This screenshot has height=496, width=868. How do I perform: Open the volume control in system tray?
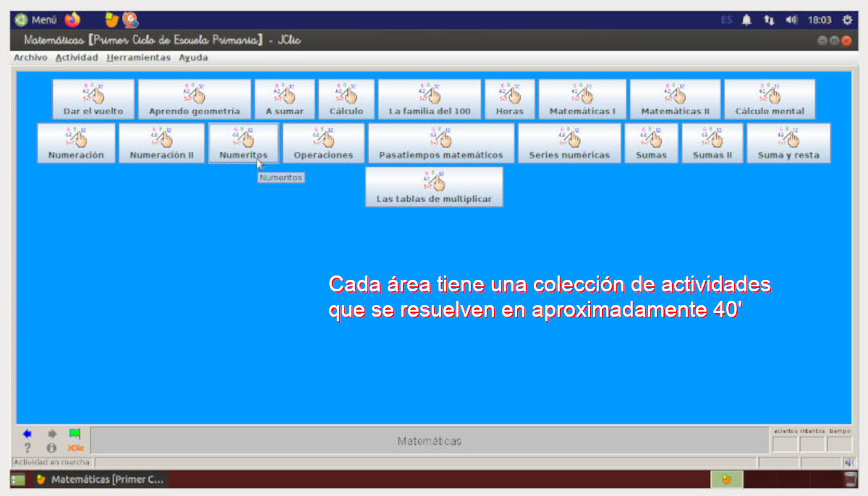pos(791,20)
